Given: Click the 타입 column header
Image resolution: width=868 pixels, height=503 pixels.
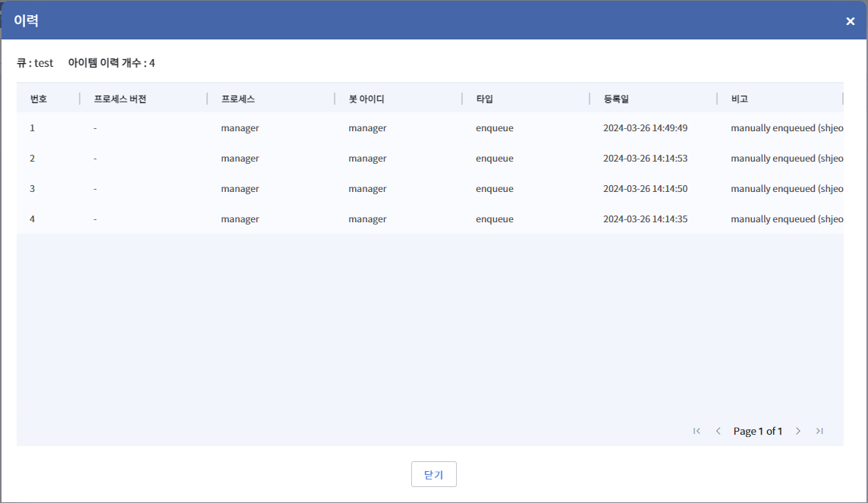Looking at the screenshot, I should pos(484,99).
